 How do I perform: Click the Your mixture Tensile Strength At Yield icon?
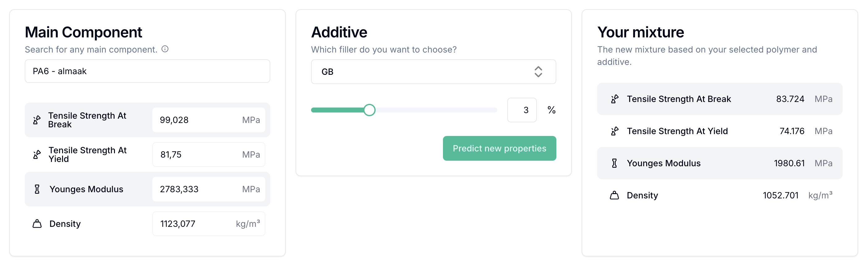coord(615,131)
